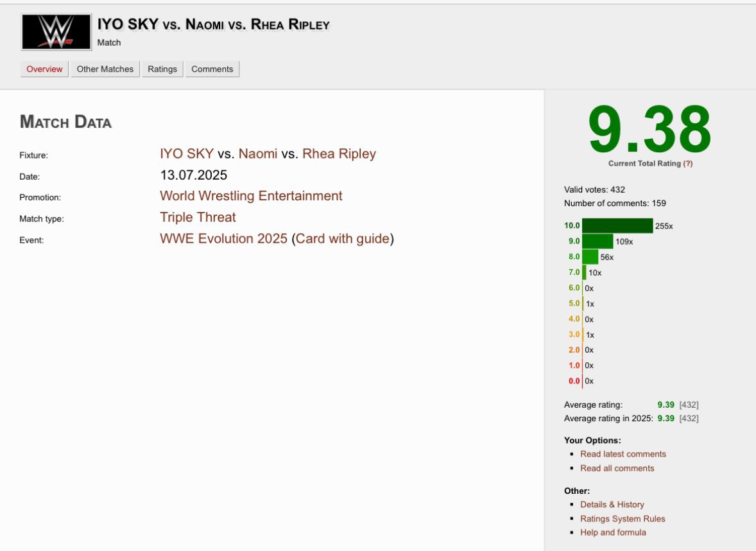Image resolution: width=756 pixels, height=551 pixels.
Task: Open Details & History link
Action: pos(612,504)
